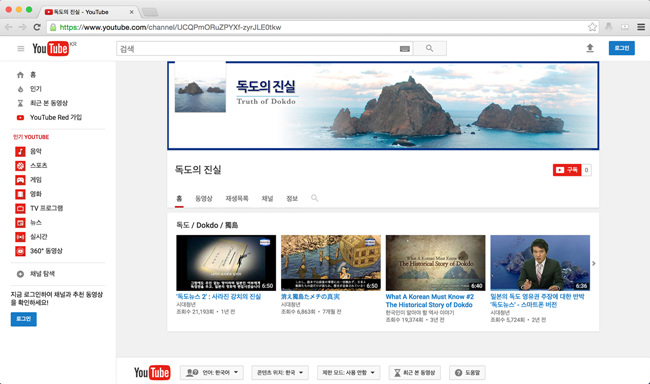
Task: Open news anchor video thumbnail
Action: (540, 263)
